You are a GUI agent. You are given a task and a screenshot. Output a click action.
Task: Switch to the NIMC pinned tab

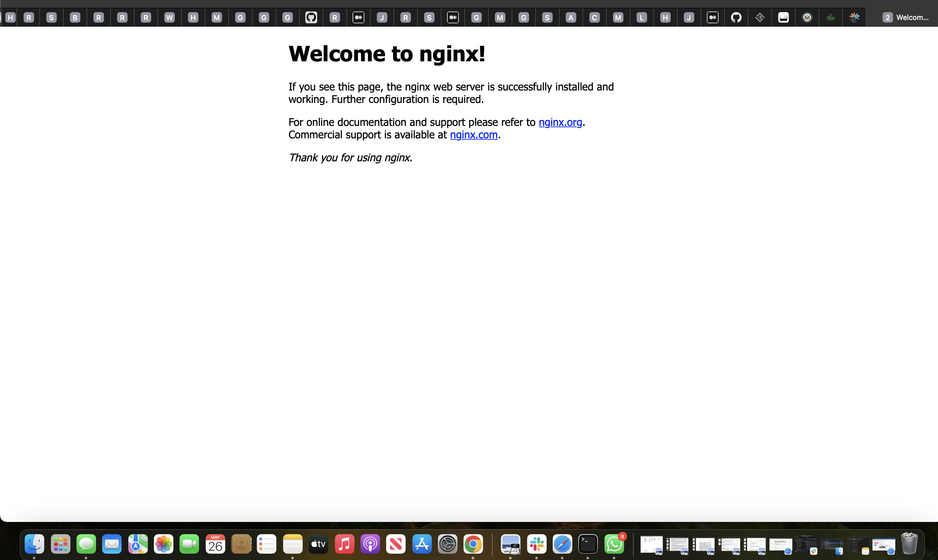click(830, 17)
